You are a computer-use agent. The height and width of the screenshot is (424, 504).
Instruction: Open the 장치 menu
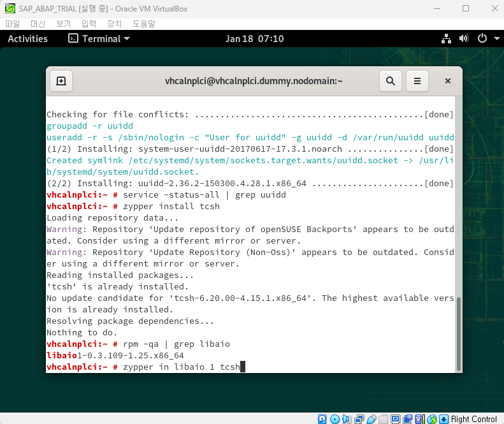click(114, 24)
